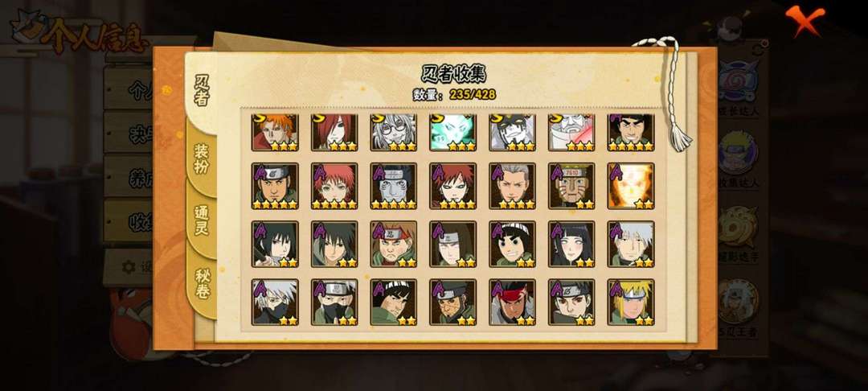Pull the white tassel rope on scroll
This screenshot has width=868, height=391.
click(x=671, y=93)
